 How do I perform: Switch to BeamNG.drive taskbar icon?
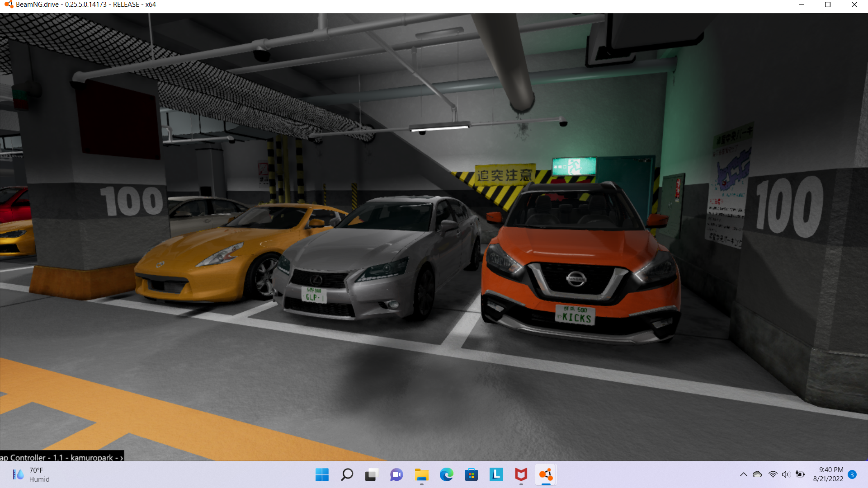546,474
